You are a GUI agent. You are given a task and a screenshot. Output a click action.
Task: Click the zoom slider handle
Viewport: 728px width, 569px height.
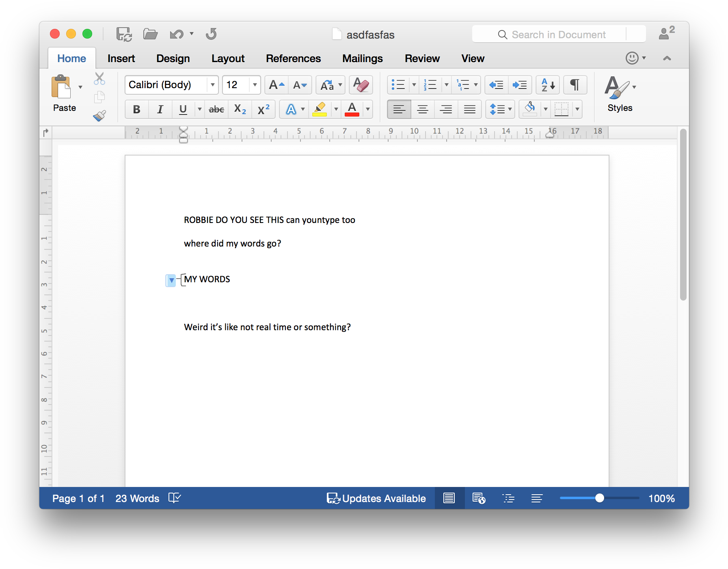pyautogui.click(x=599, y=498)
